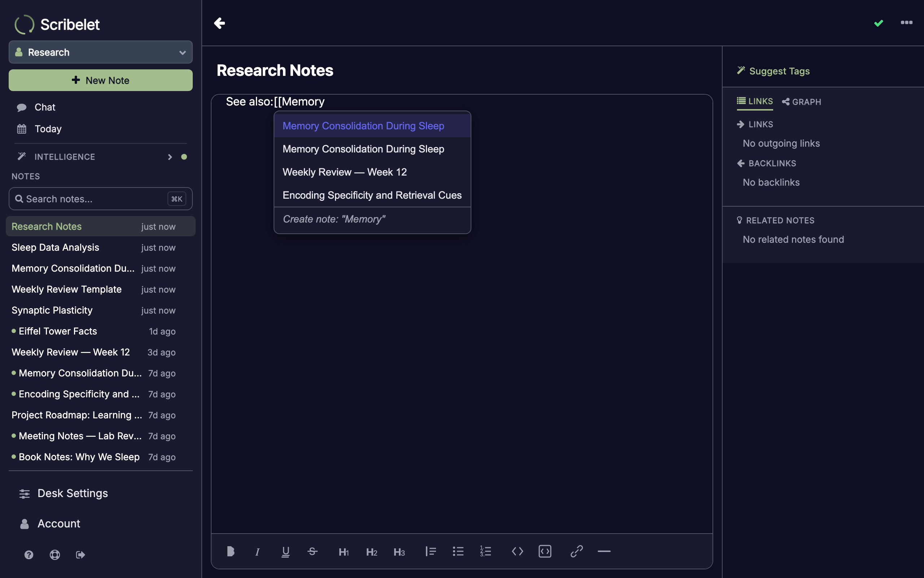
Task: Open Book Notes: Why We Sleep
Action: (100, 457)
